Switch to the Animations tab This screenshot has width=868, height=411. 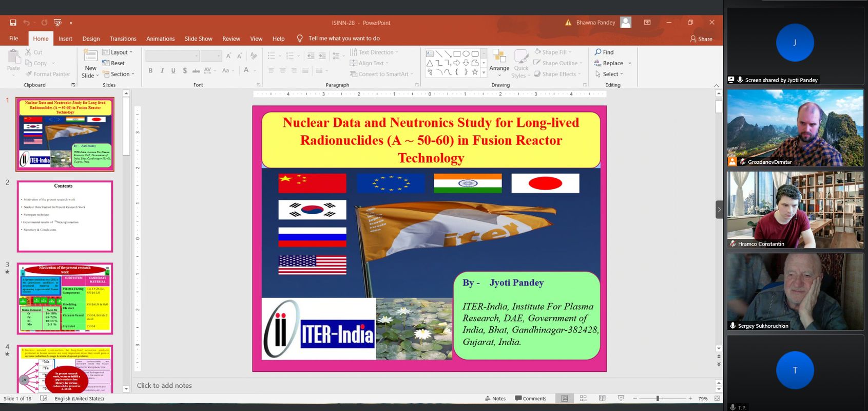[x=161, y=39]
